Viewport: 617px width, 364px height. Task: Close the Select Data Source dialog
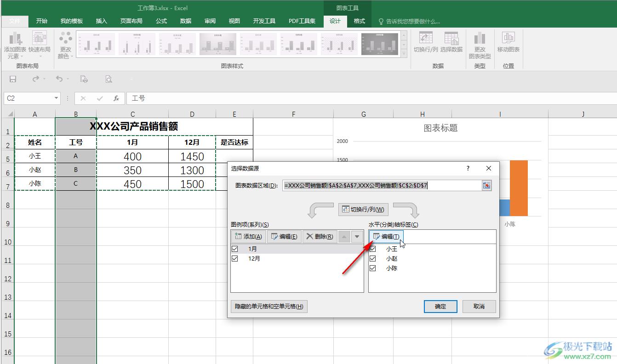pyautogui.click(x=489, y=169)
